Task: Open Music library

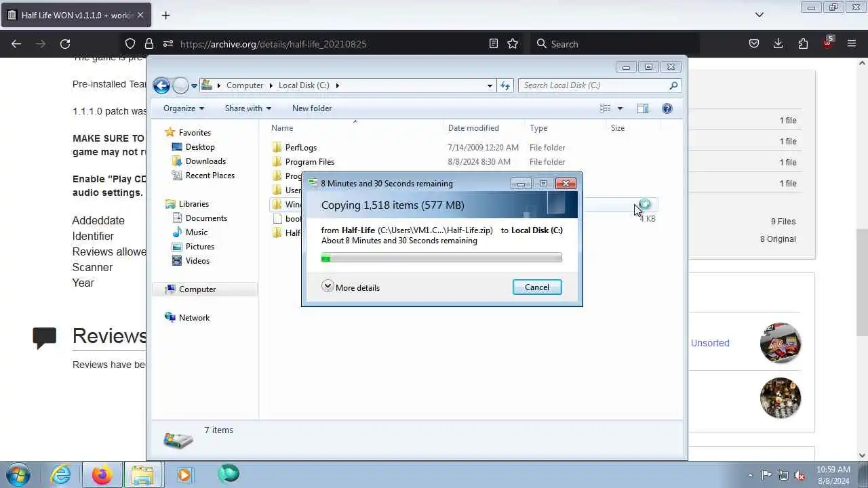Action: 197,232
